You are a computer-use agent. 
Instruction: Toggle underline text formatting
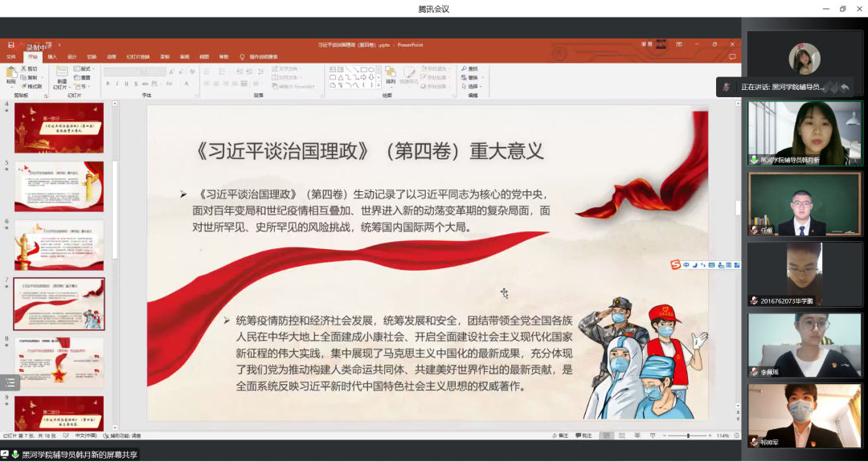(127, 84)
